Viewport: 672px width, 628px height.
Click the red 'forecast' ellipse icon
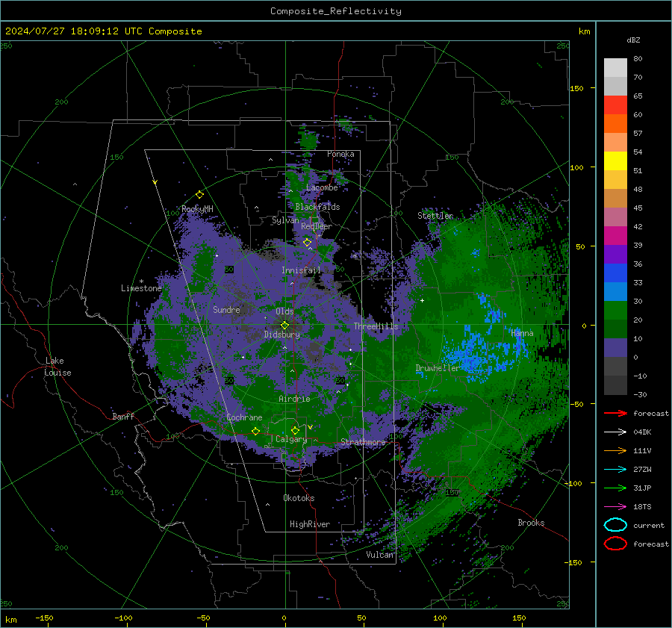[x=615, y=544]
